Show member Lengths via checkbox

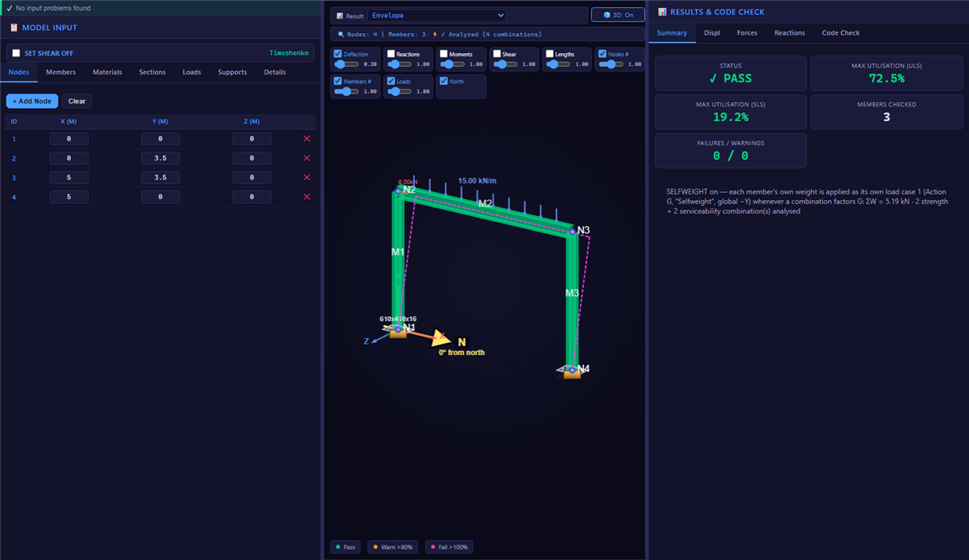[x=550, y=54]
